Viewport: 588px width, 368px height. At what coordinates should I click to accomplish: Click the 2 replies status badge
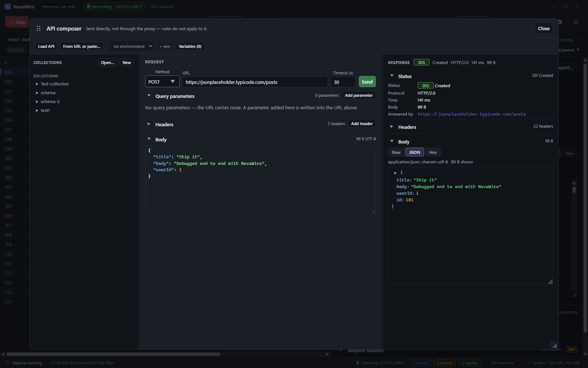coord(470,363)
